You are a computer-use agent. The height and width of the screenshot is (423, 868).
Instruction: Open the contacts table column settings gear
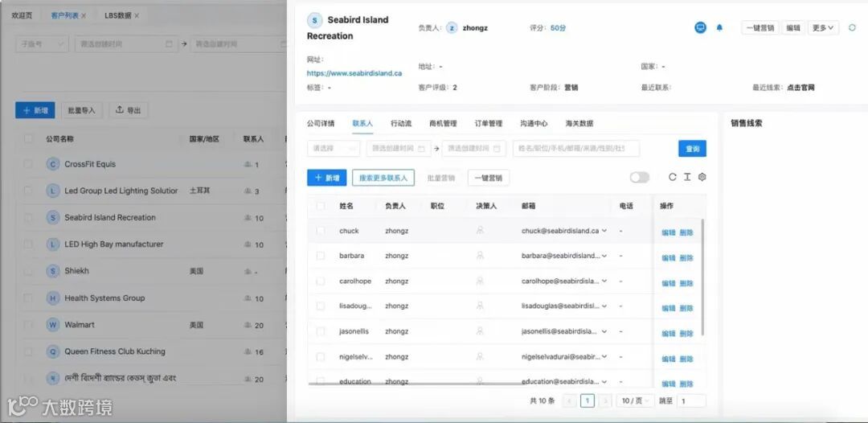coord(702,177)
